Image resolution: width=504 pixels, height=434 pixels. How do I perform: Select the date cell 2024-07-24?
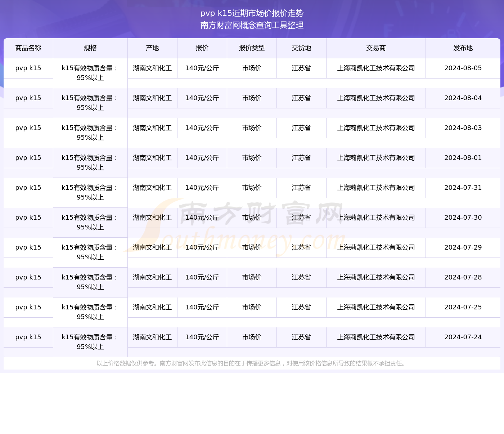[463, 337]
